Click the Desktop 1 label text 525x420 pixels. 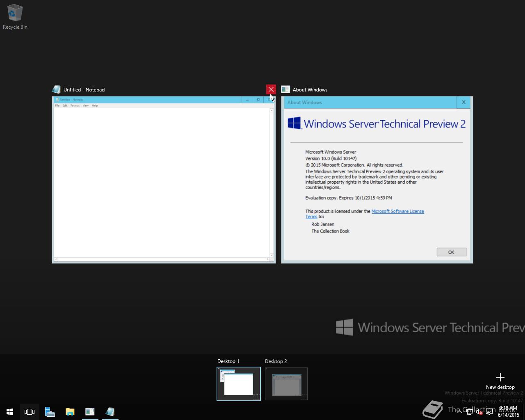tap(228, 361)
